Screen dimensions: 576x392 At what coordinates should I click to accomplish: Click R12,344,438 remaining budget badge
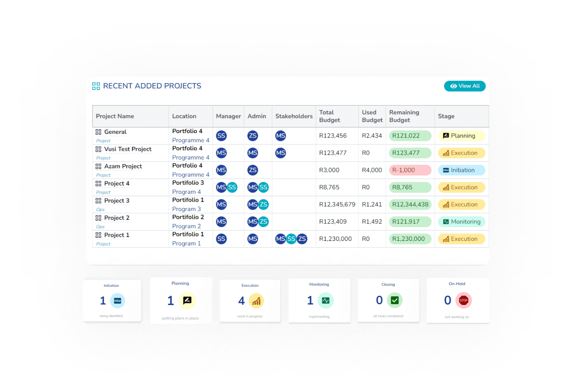(410, 205)
